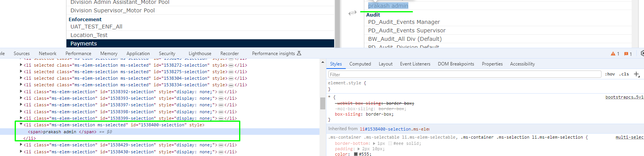
Task: Open DevTools settings gear icon
Action: coord(642,54)
